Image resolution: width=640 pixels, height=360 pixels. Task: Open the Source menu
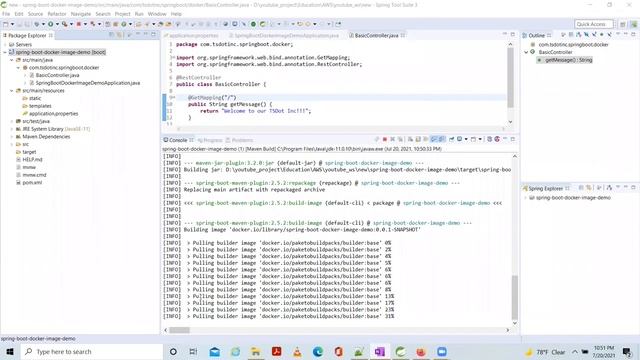pos(35,14)
